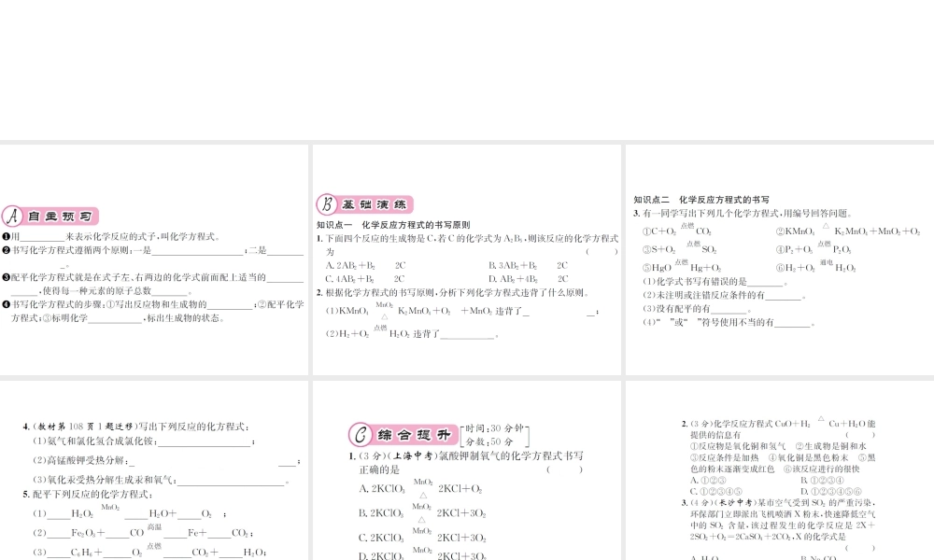Click the circled C badge beside 综合提升
The image size is (934, 560).
tap(360, 434)
